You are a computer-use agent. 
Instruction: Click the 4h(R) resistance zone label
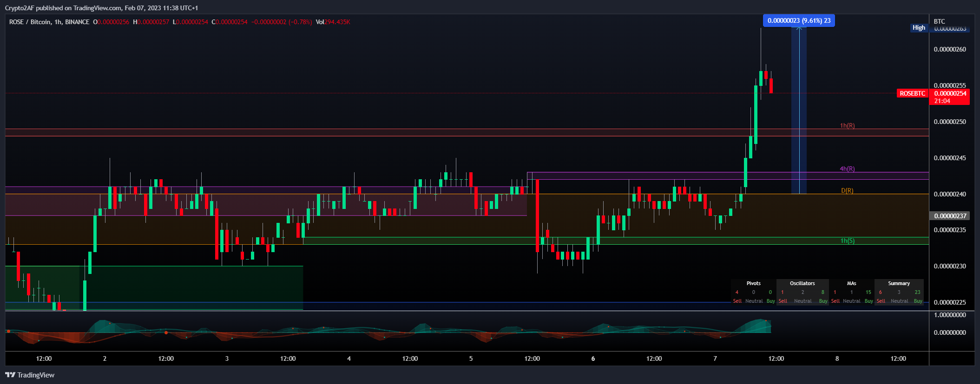[x=847, y=169]
